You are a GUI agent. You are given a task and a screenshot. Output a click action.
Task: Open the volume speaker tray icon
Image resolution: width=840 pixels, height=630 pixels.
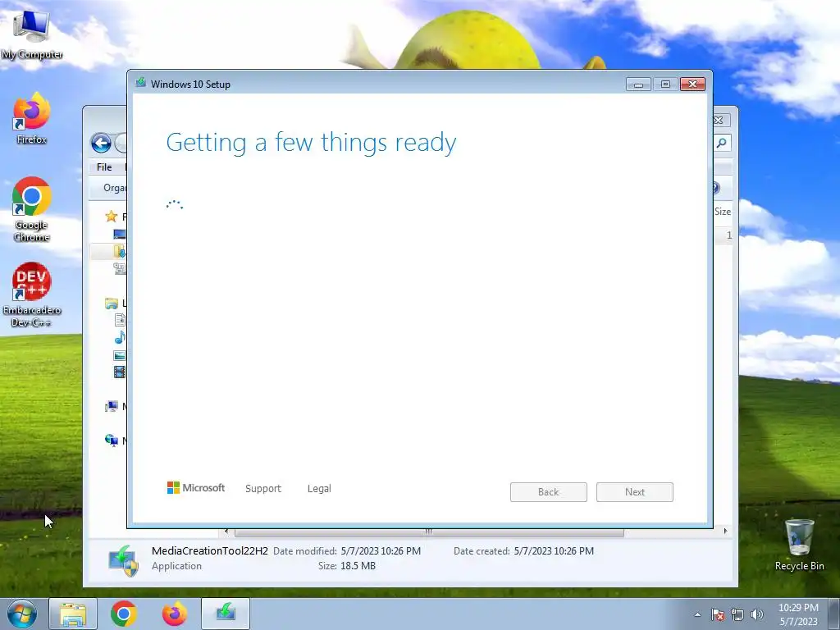pyautogui.click(x=757, y=614)
